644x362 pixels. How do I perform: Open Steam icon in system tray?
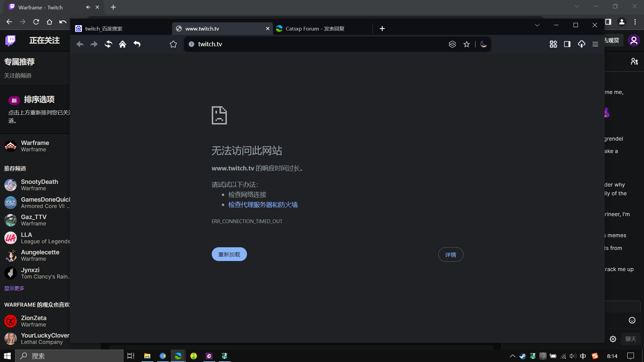523,356
